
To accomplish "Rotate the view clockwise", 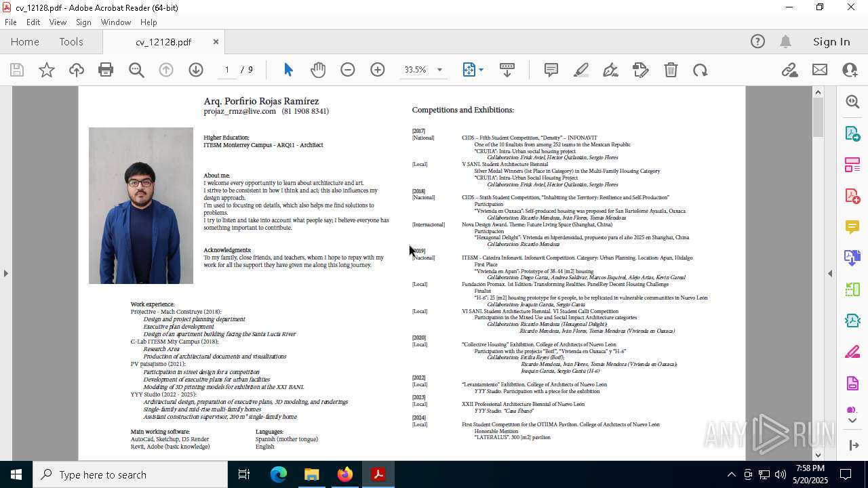I will click(x=701, y=70).
